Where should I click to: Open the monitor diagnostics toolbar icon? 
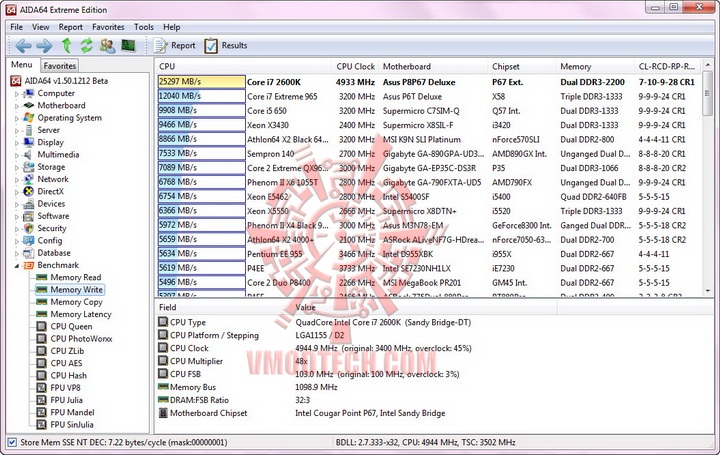coord(129,45)
